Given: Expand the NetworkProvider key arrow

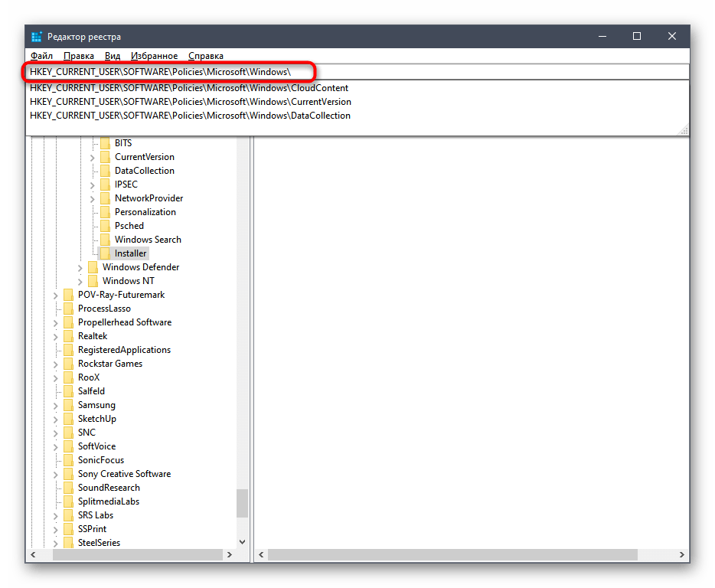Looking at the screenshot, I should pos(93,198).
